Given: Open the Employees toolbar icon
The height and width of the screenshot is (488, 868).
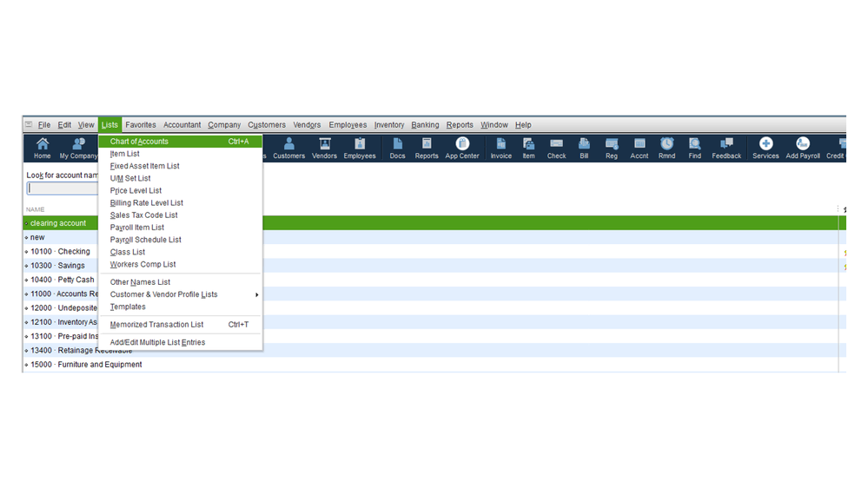Looking at the screenshot, I should [359, 148].
